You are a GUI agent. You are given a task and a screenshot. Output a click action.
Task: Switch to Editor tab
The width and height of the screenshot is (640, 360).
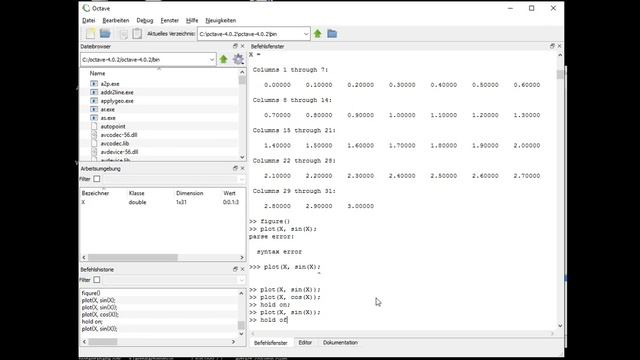[x=305, y=342]
